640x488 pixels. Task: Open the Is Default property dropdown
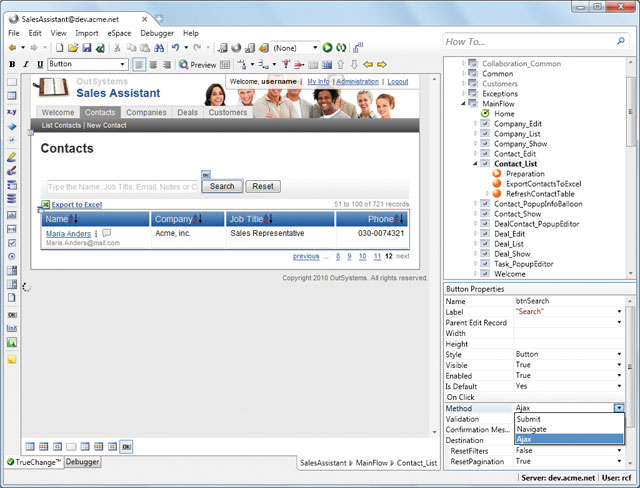tap(619, 386)
